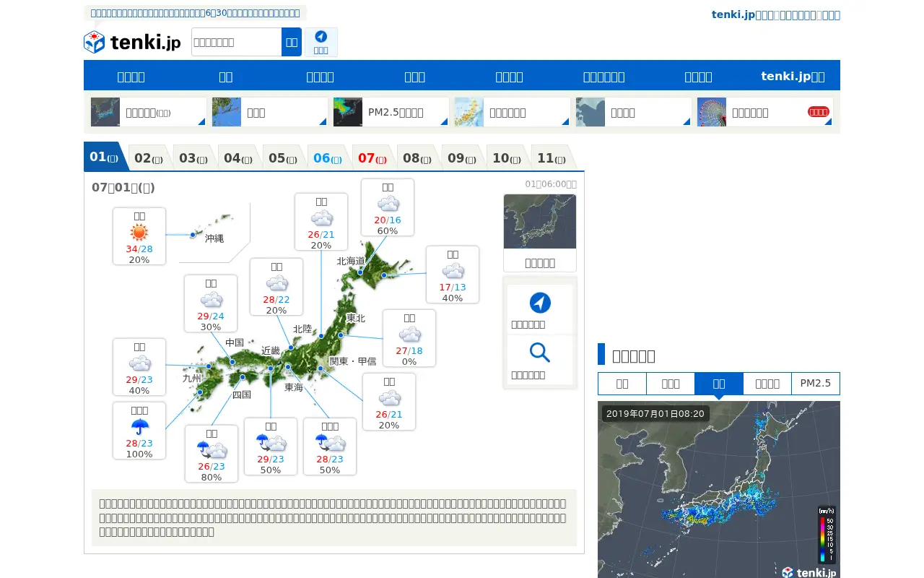Click the 北海道 region label on the map

coord(351,261)
